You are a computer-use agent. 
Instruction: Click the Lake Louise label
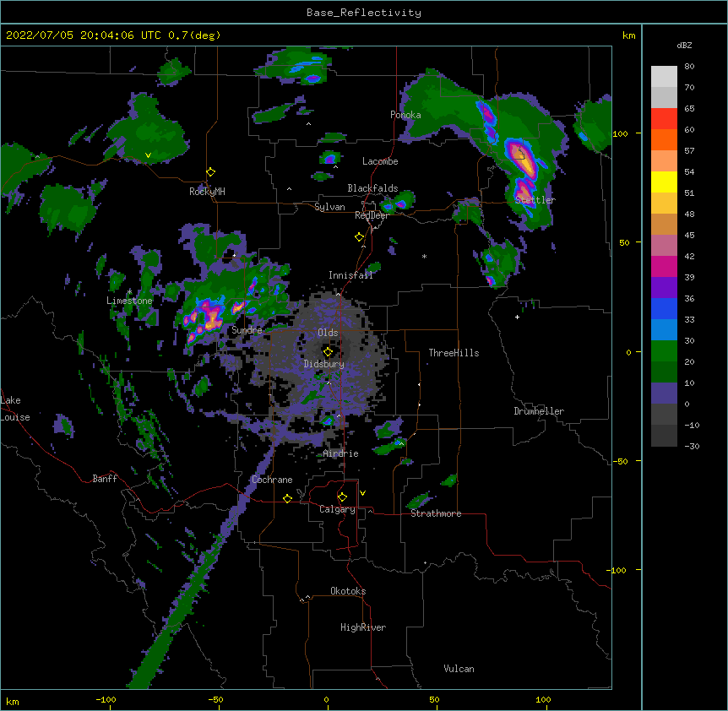tap(15, 409)
